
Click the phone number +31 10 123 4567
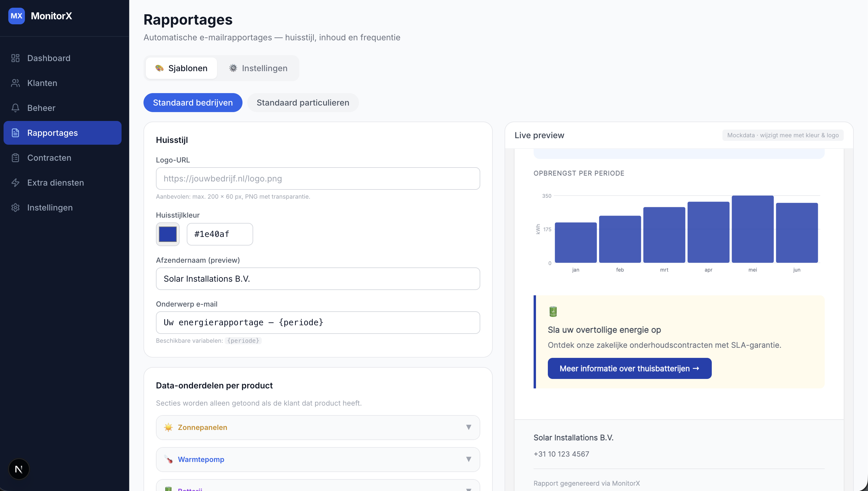561,454
